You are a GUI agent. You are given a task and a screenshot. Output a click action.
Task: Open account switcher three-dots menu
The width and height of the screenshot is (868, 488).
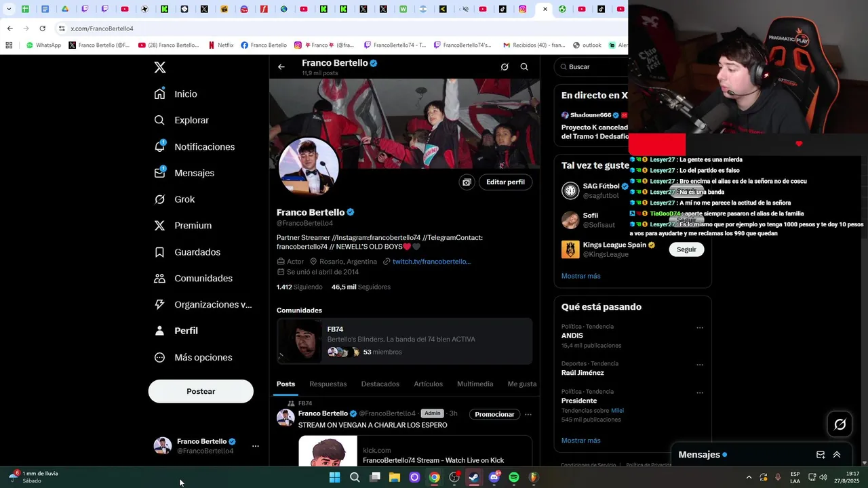pos(255,446)
